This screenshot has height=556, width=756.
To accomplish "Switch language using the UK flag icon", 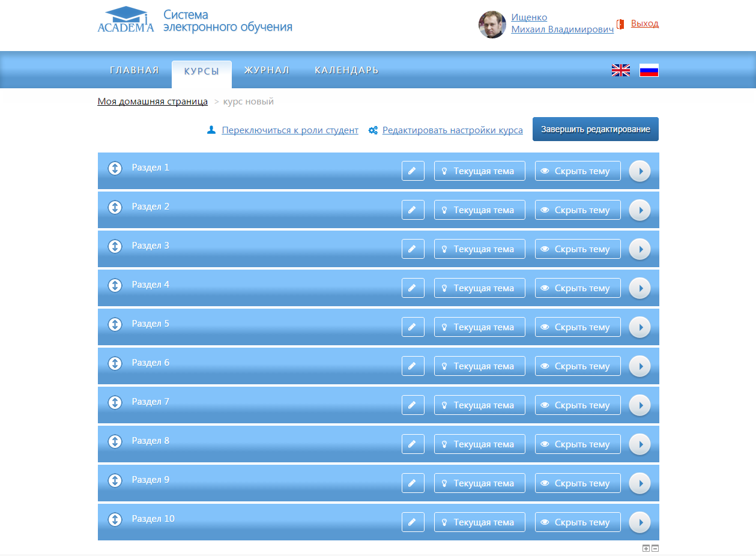I will click(620, 70).
